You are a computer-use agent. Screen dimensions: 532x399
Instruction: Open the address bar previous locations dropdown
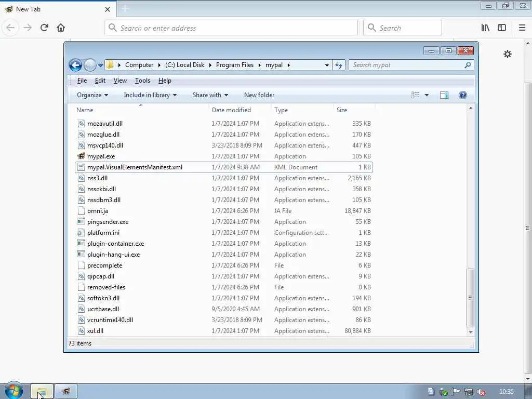tap(327, 65)
